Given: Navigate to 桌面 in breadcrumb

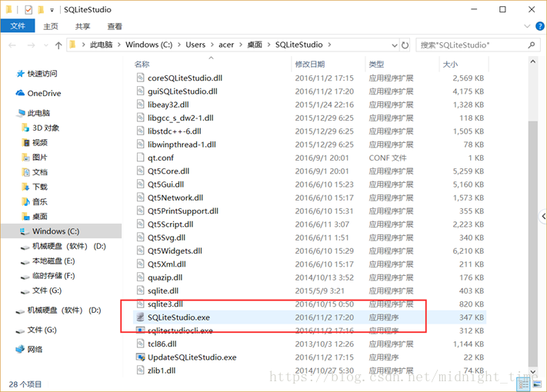Looking at the screenshot, I should click(x=255, y=45).
